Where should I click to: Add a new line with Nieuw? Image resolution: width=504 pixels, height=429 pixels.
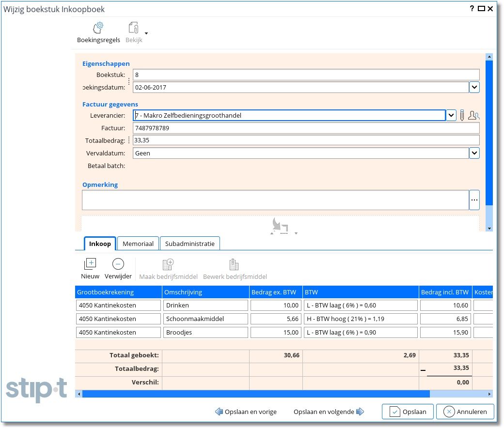pos(90,264)
